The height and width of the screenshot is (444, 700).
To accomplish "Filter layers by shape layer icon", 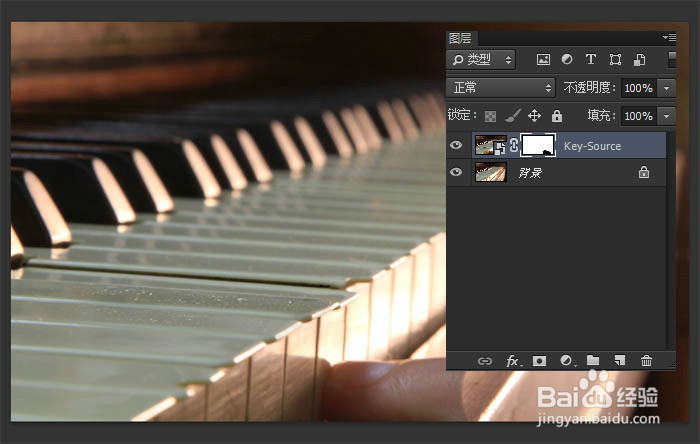I will [615, 59].
